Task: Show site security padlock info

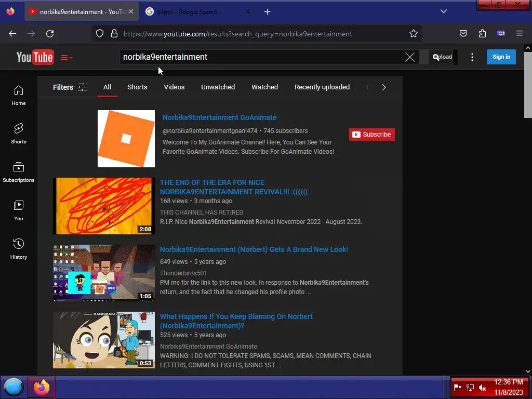Action: click(x=114, y=34)
